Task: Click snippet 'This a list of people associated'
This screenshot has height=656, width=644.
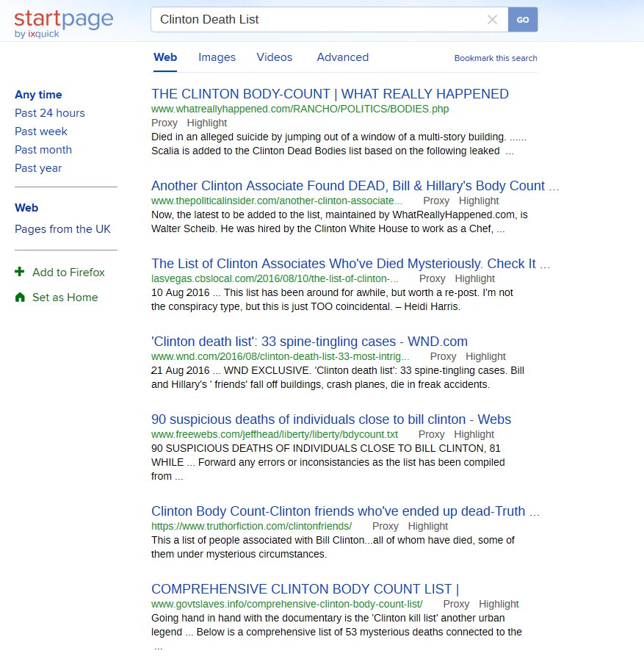Action: coord(232,541)
